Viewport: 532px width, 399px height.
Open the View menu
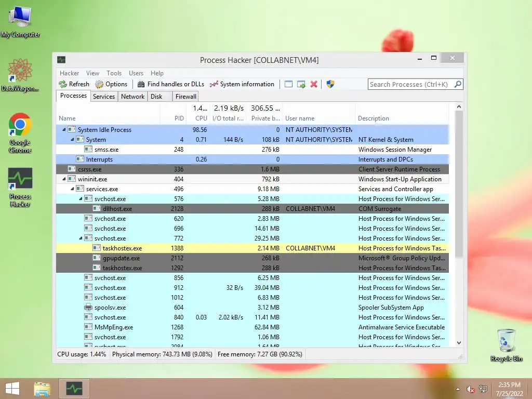[x=92, y=73]
